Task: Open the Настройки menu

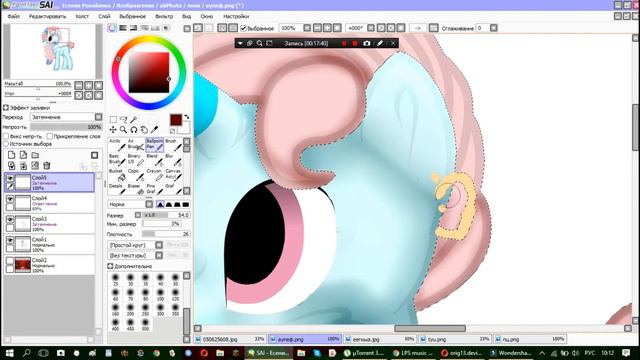Action: 236,17
